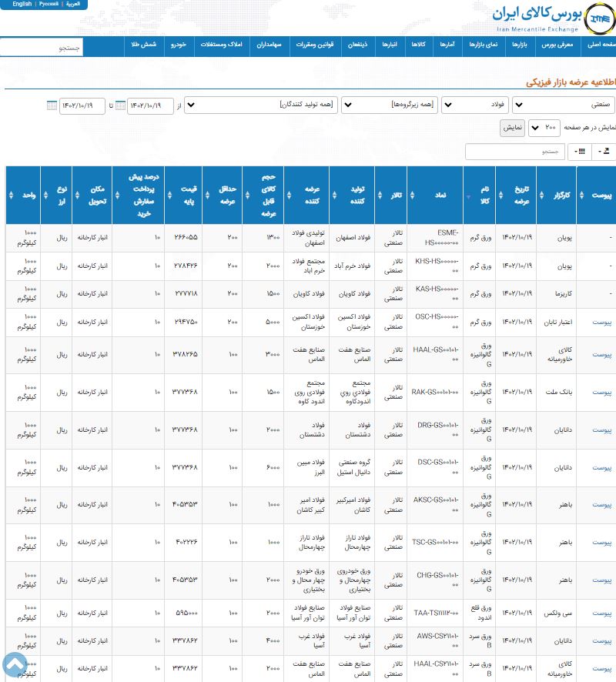Sort table by نام کالا column

point(468,196)
